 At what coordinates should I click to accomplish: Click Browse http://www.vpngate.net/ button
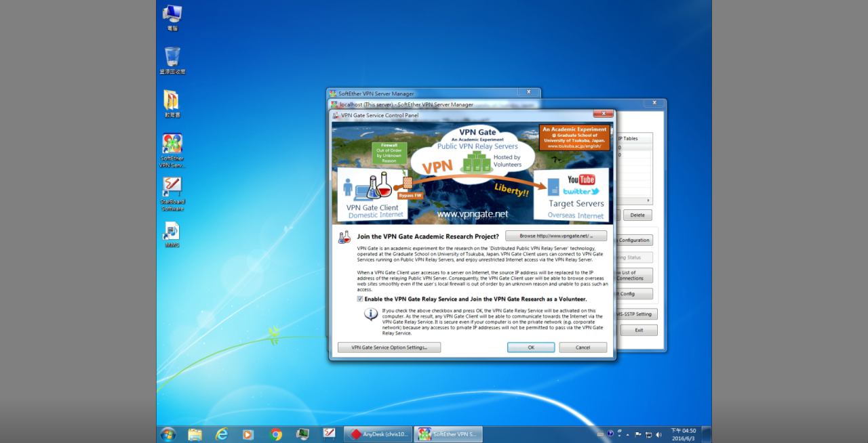[556, 236]
